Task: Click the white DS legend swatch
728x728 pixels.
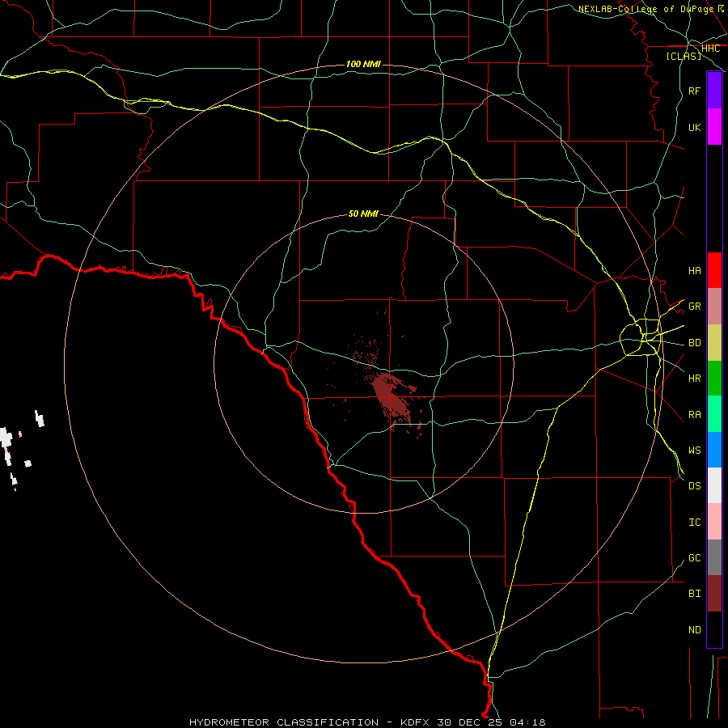Action: pos(714,485)
